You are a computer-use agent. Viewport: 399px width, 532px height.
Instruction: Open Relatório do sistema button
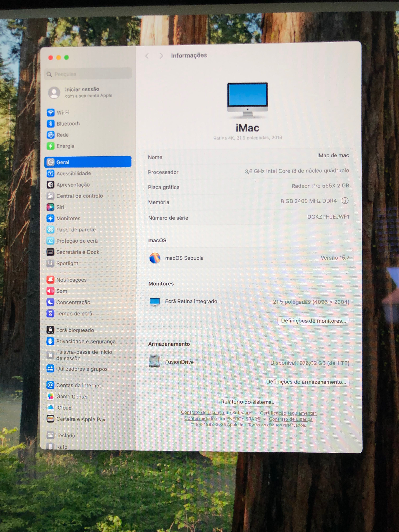point(248,402)
